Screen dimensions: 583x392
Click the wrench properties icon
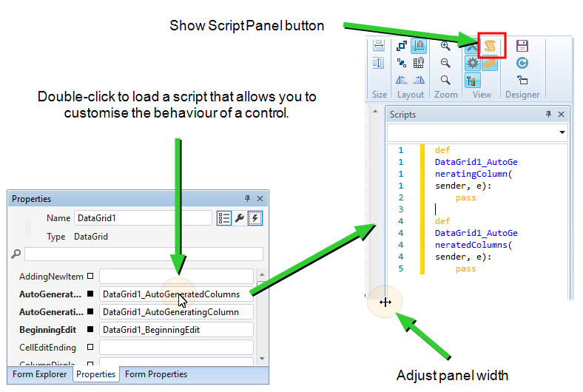click(240, 218)
